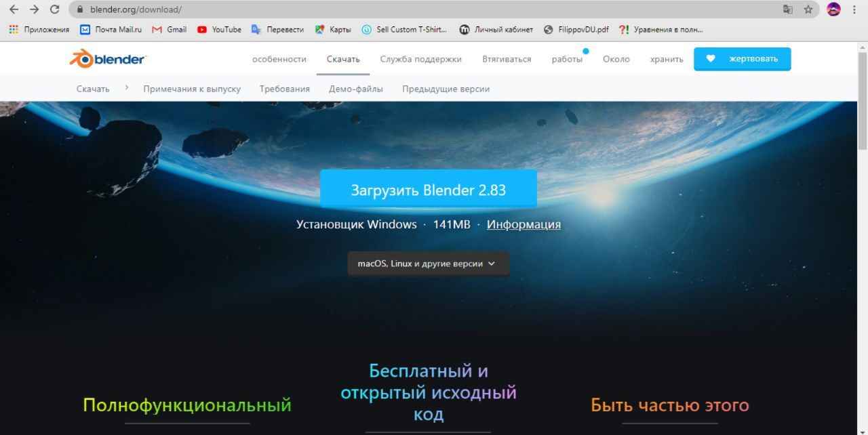Click the жертвовать donate button

click(x=742, y=59)
